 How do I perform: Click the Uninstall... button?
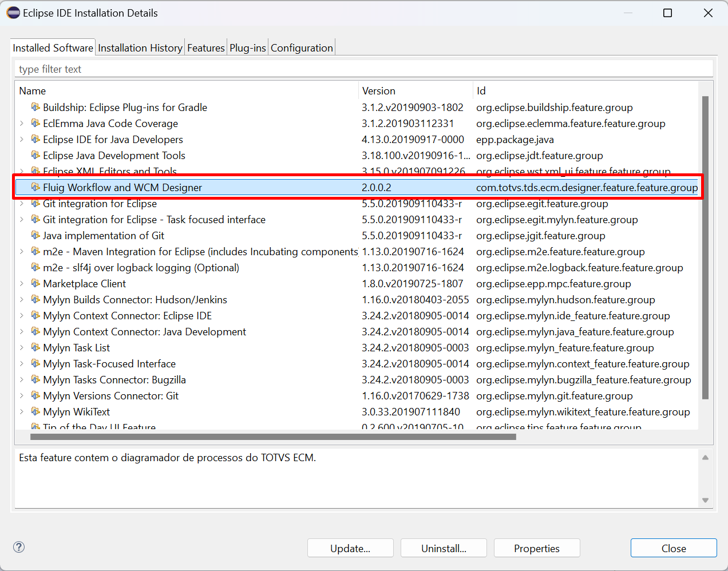(444, 548)
